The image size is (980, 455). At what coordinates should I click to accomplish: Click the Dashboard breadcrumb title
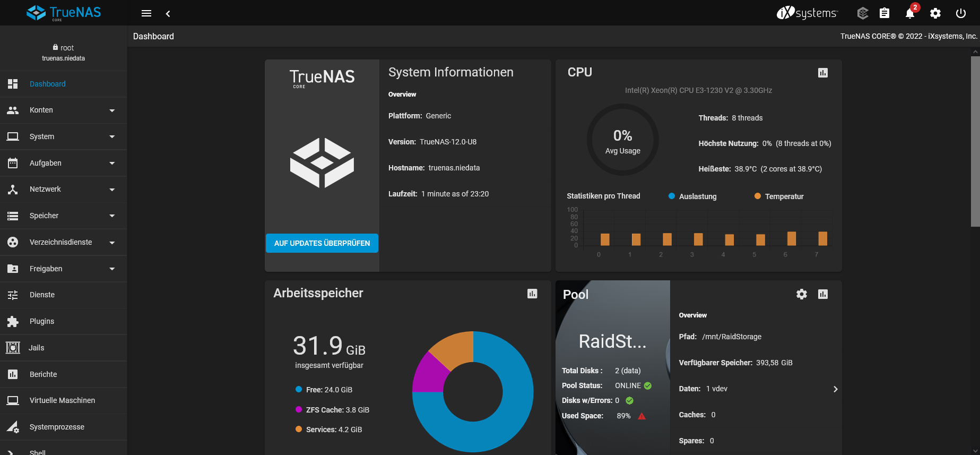[x=153, y=36]
